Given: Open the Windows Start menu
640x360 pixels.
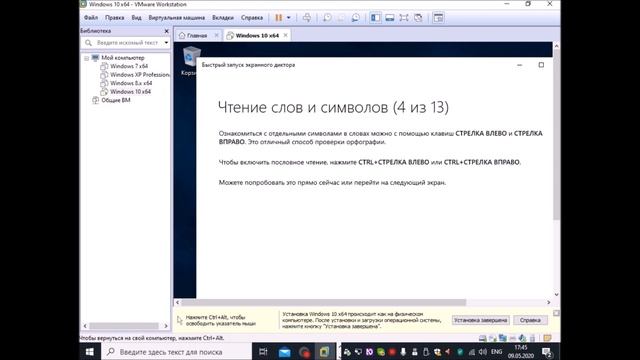Looking at the screenshot, I should (x=90, y=352).
